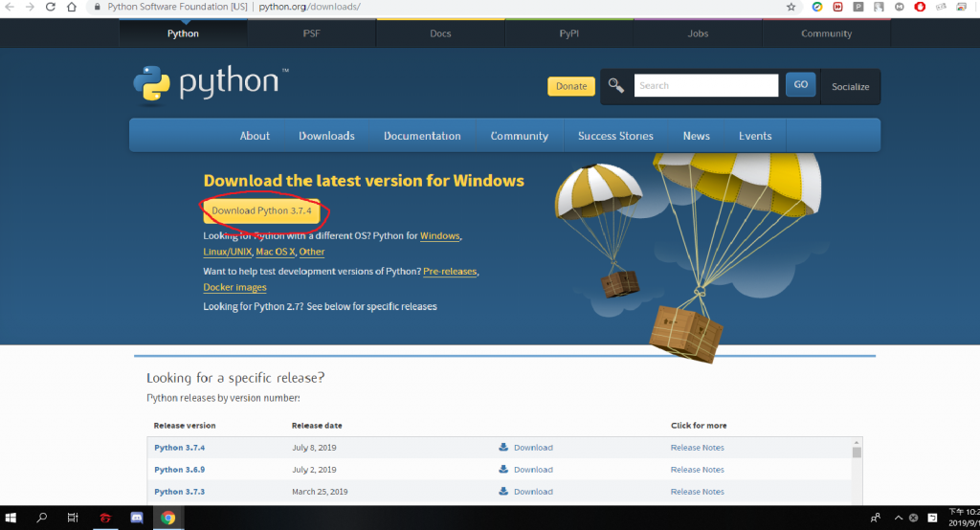Click download icon for Python 3.7.4 row
Image resolution: width=980 pixels, height=530 pixels.
coord(503,447)
